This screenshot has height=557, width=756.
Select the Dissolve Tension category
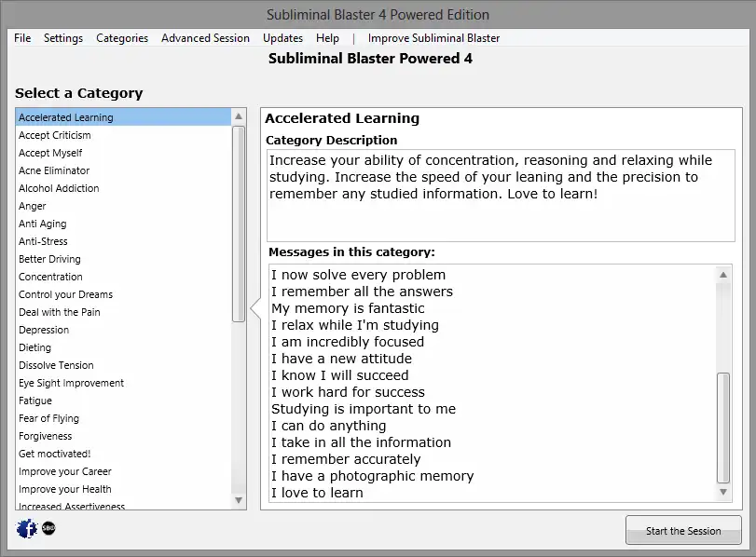click(x=123, y=365)
